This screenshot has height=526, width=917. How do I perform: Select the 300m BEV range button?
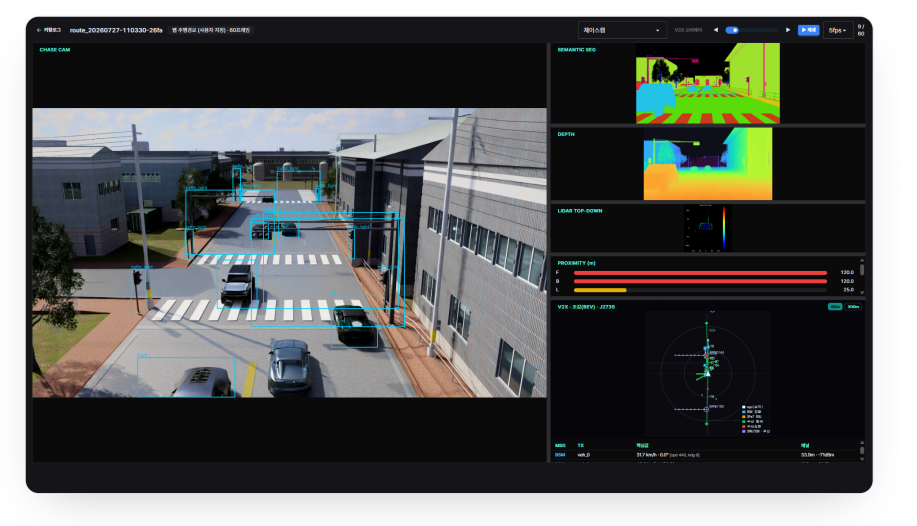853,307
